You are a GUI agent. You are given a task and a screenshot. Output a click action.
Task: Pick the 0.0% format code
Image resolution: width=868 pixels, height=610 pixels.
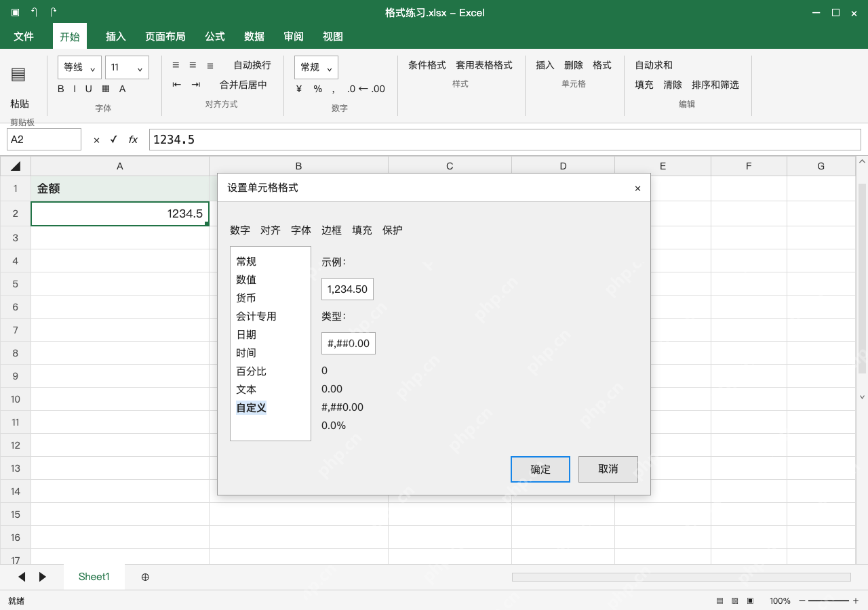[x=334, y=426]
